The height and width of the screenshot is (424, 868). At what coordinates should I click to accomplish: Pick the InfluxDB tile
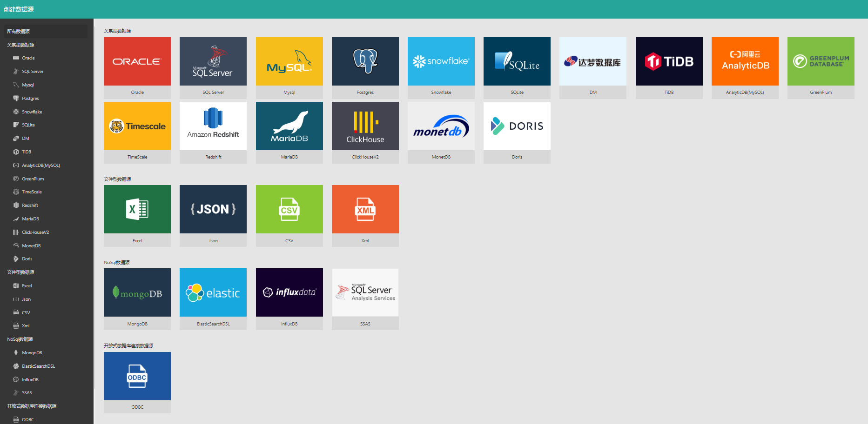coord(289,299)
